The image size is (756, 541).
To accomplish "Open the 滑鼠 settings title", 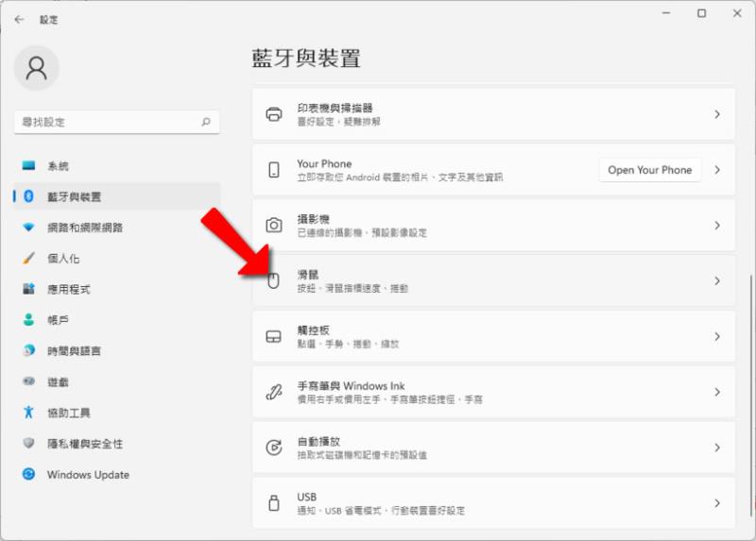I will coord(308,275).
